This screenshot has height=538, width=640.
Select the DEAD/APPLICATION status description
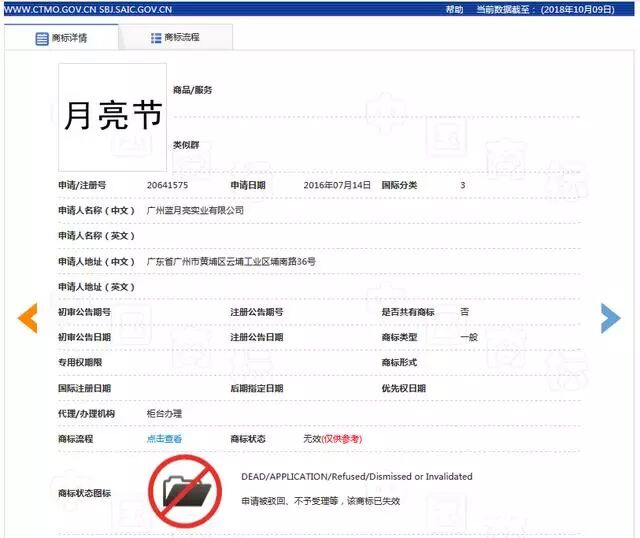(x=357, y=476)
